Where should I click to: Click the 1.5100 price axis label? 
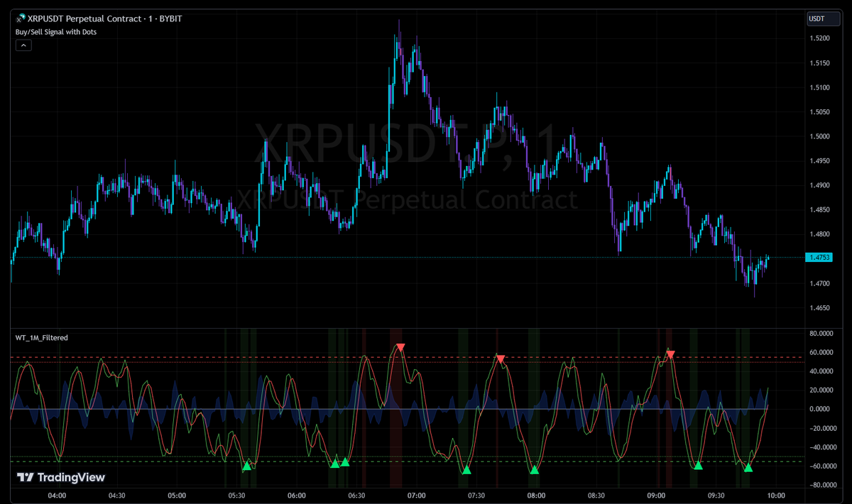coord(819,87)
